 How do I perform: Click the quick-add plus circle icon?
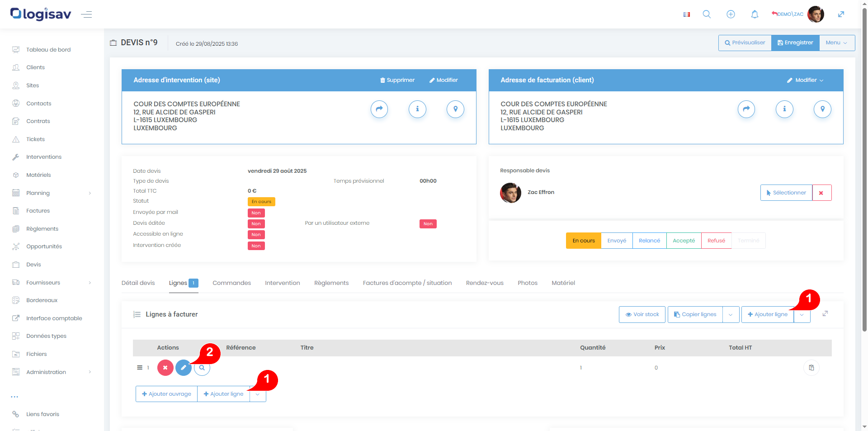pyautogui.click(x=731, y=14)
